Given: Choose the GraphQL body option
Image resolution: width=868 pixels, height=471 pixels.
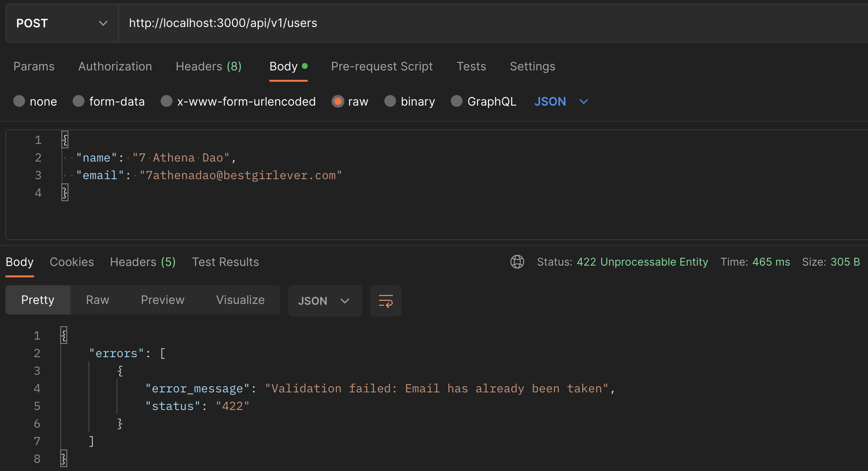Looking at the screenshot, I should (456, 101).
